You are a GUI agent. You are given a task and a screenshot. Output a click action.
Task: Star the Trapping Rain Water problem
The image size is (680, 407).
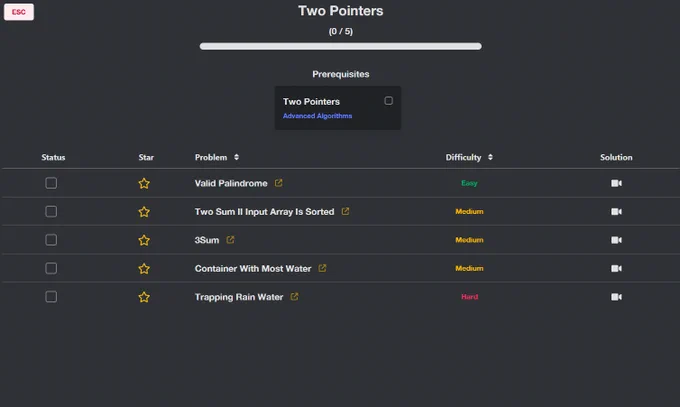pos(144,297)
